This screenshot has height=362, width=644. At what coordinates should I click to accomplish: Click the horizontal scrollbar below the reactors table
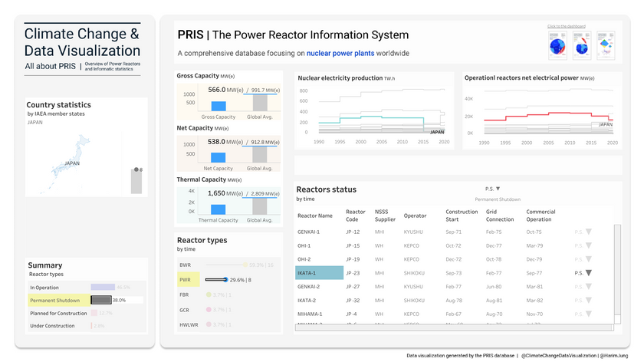click(454, 327)
